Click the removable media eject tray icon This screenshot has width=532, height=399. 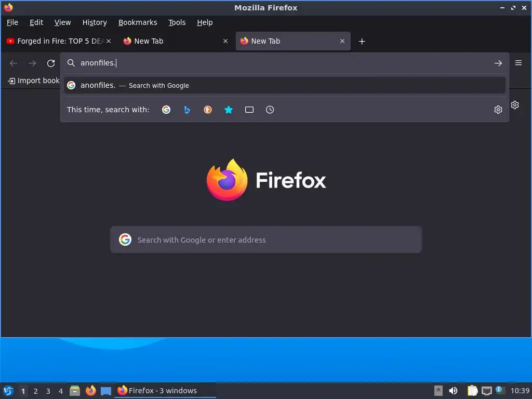(438, 391)
